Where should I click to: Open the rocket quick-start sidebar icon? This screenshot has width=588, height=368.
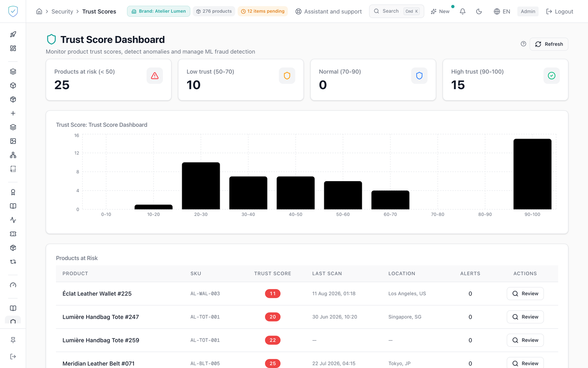13,34
